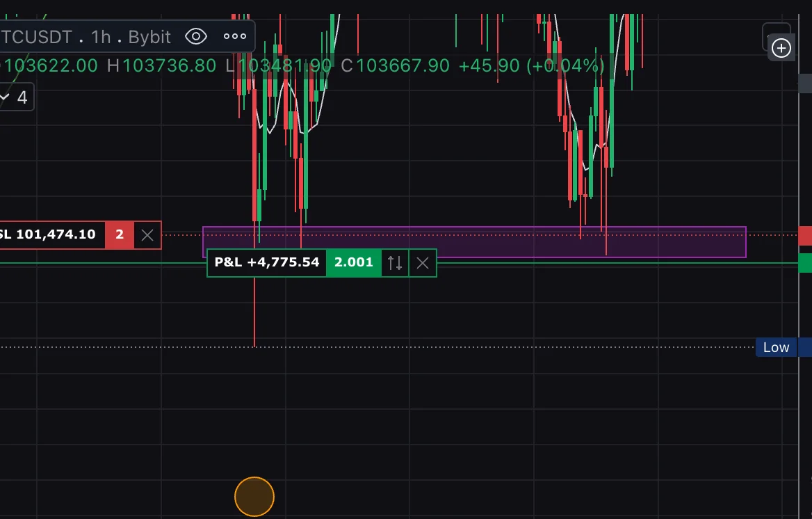
Task: Reverse position using the up-down arrows icon
Action: 395,263
